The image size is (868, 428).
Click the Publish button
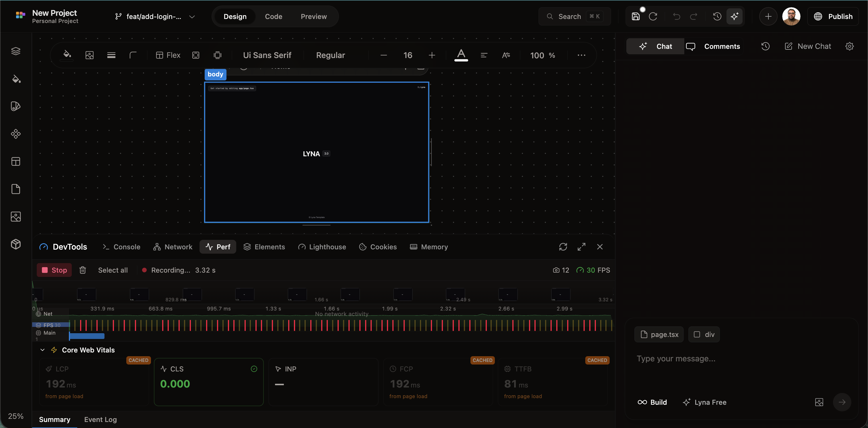tap(833, 17)
